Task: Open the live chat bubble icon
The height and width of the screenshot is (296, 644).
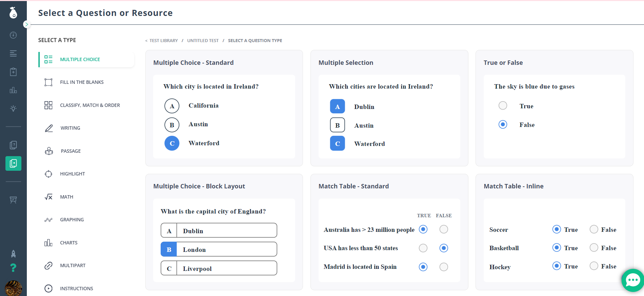Action: [632, 280]
